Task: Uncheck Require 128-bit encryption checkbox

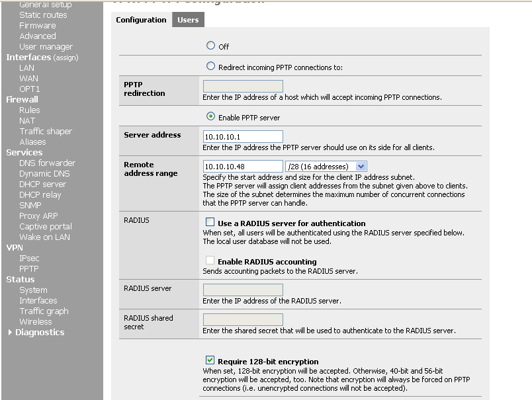Action: [x=210, y=361]
